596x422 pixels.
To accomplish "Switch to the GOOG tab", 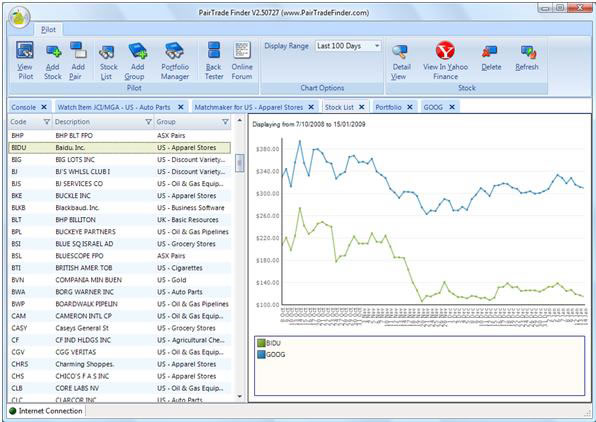I will point(433,107).
